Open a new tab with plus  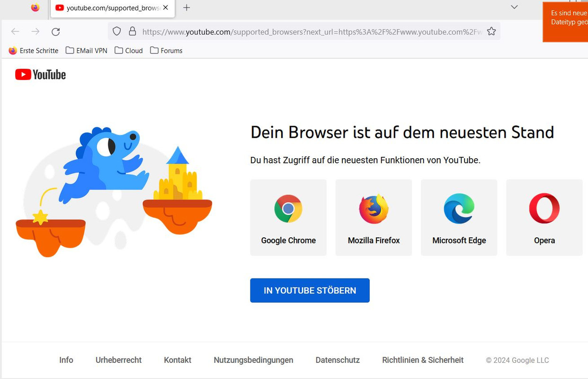click(x=187, y=8)
